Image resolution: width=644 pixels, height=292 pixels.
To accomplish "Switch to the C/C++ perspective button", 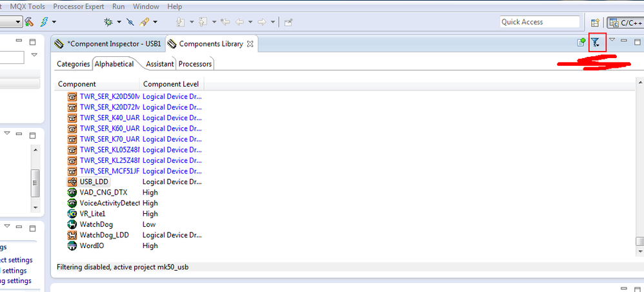I will [x=625, y=23].
